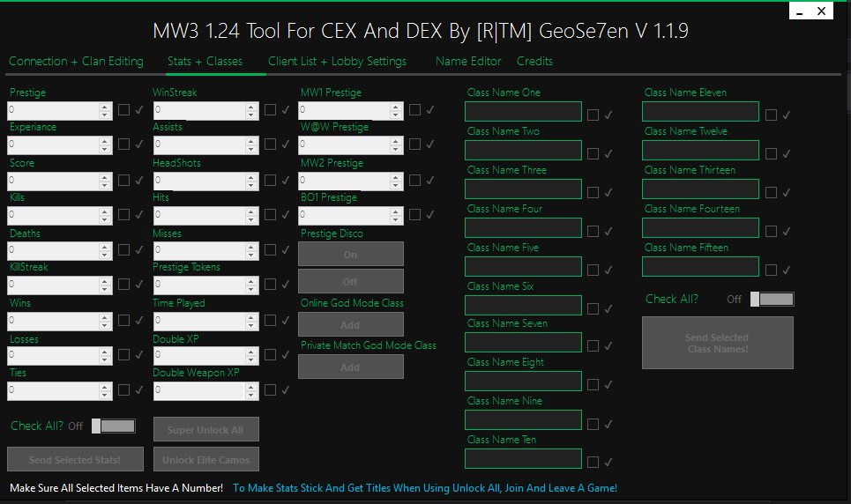Switch to Connection + Clan Editing tab
851x504 pixels.
[76, 62]
